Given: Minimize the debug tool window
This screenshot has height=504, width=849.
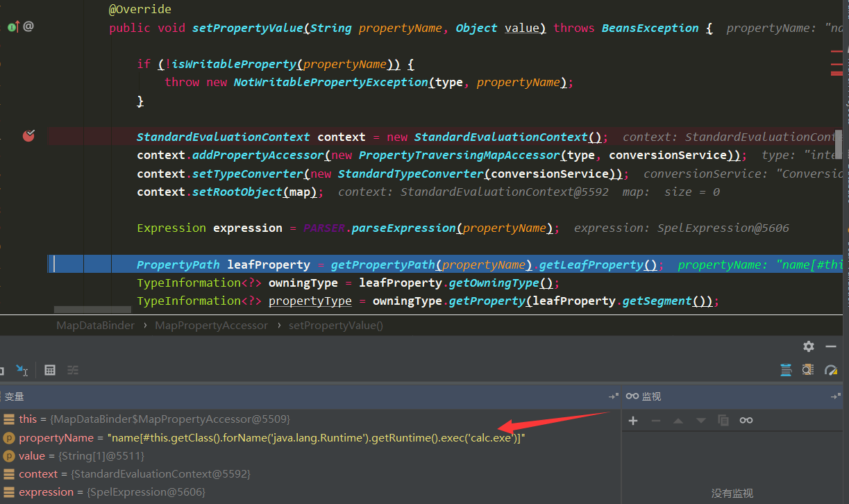Looking at the screenshot, I should coord(830,346).
